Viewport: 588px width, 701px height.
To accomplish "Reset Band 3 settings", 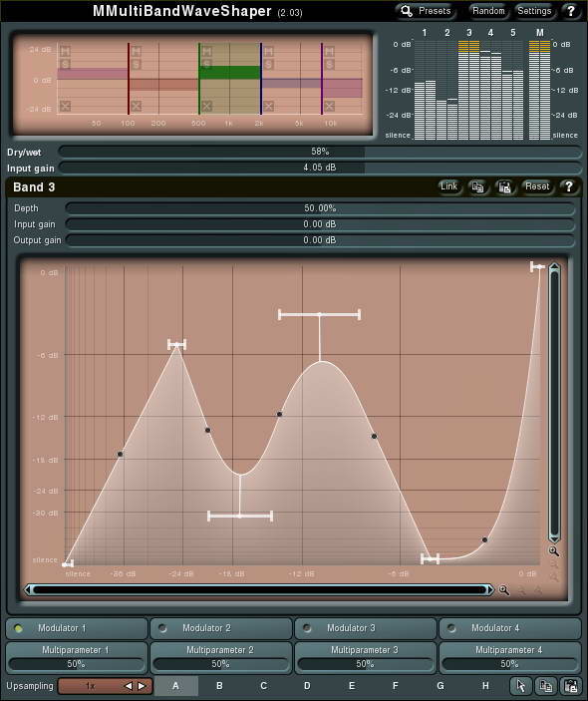I will 537,186.
